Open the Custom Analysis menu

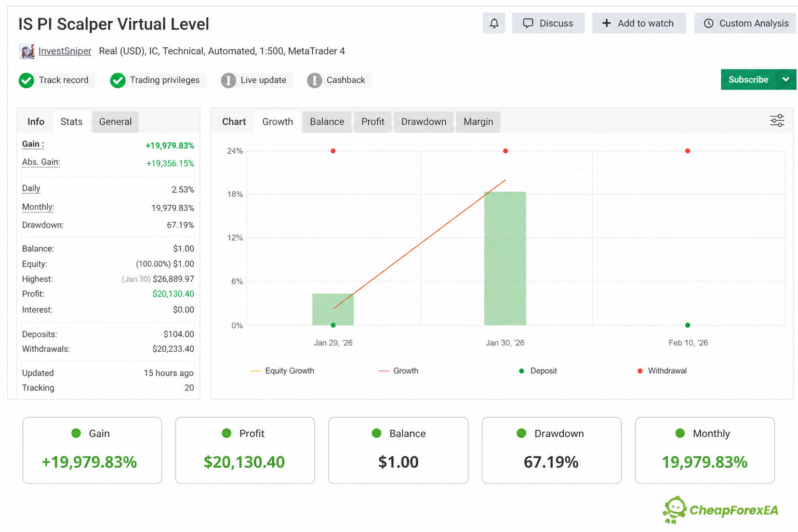coord(745,23)
